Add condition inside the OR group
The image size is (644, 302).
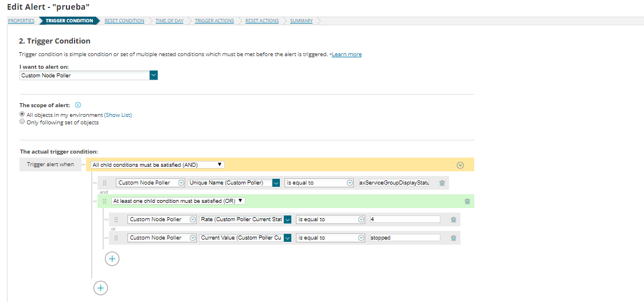coord(112,259)
